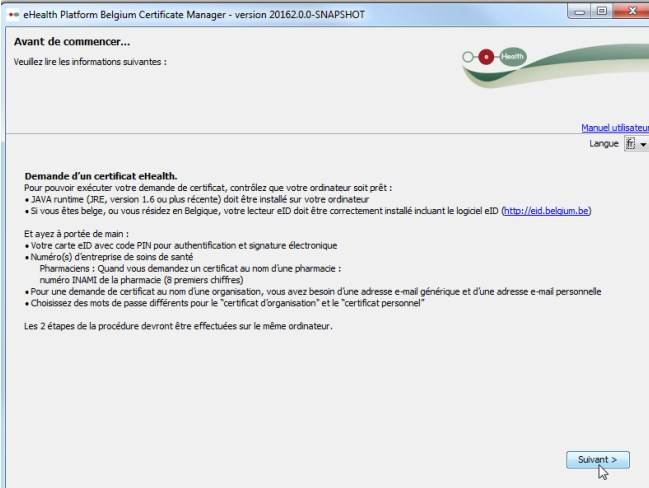649x488 pixels.
Task: Click 'Numéro(s) d'entreprise de soins de santé' line
Action: [x=109, y=257]
